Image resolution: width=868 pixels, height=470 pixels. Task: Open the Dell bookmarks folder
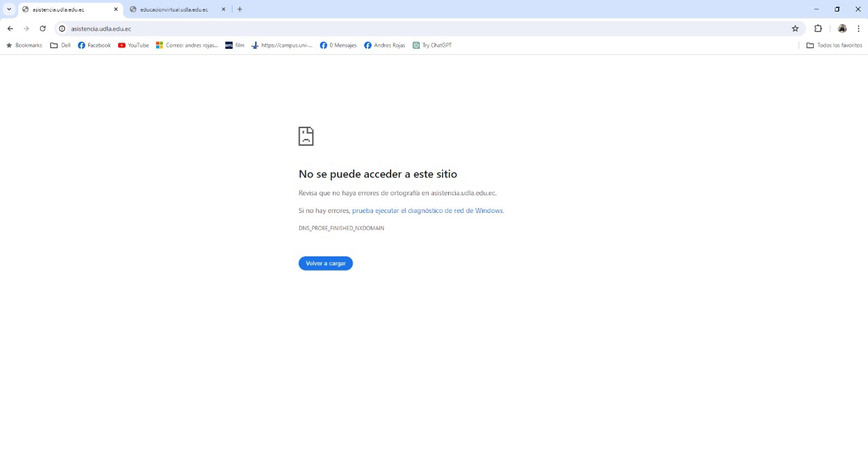60,45
